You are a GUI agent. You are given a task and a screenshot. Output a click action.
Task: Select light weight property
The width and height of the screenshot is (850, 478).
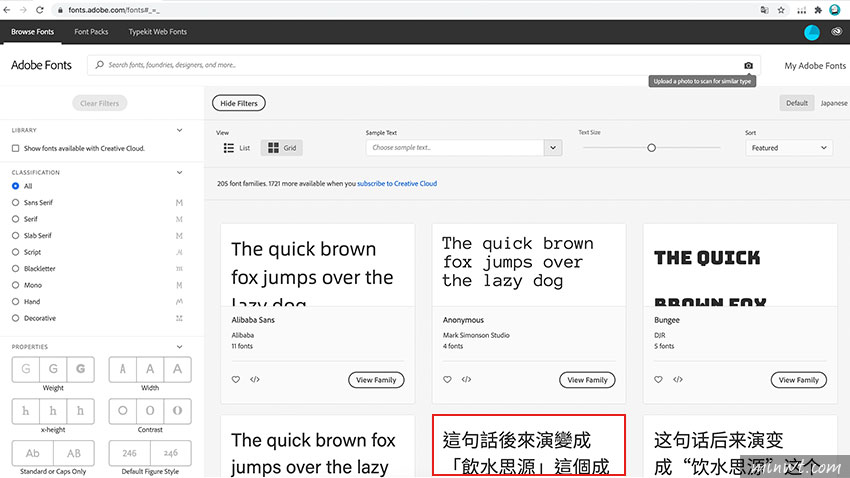25,369
